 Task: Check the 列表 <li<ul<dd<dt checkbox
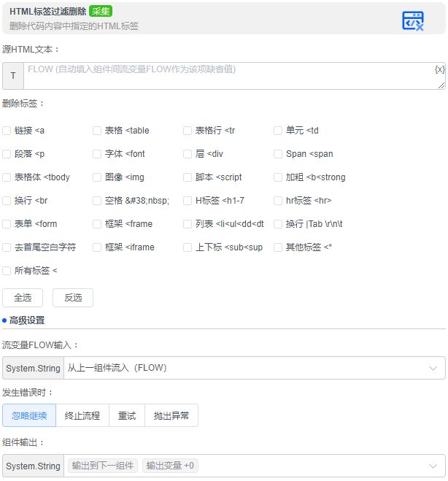pyautogui.click(x=188, y=224)
